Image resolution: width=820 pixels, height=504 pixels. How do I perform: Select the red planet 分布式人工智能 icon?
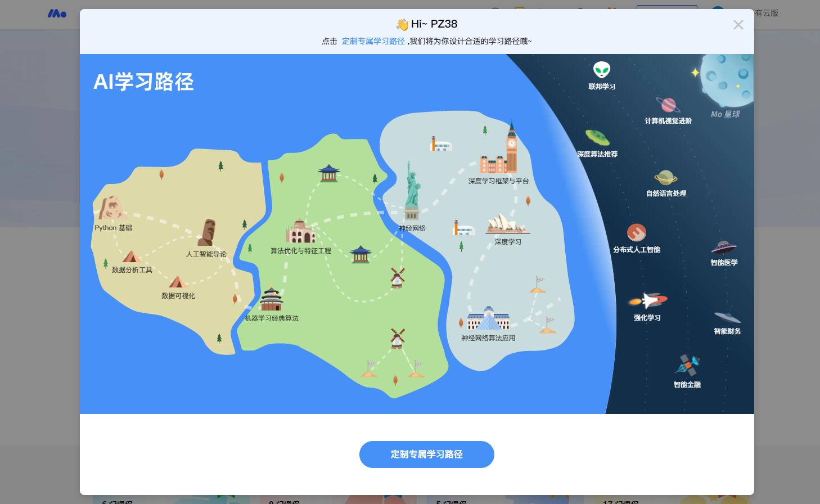point(636,233)
